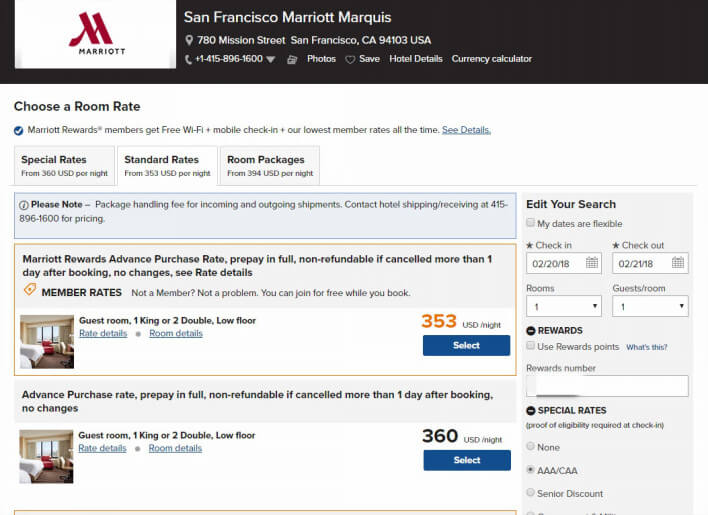Open the Check in calendar icon
The width and height of the screenshot is (708, 515).
click(x=592, y=263)
